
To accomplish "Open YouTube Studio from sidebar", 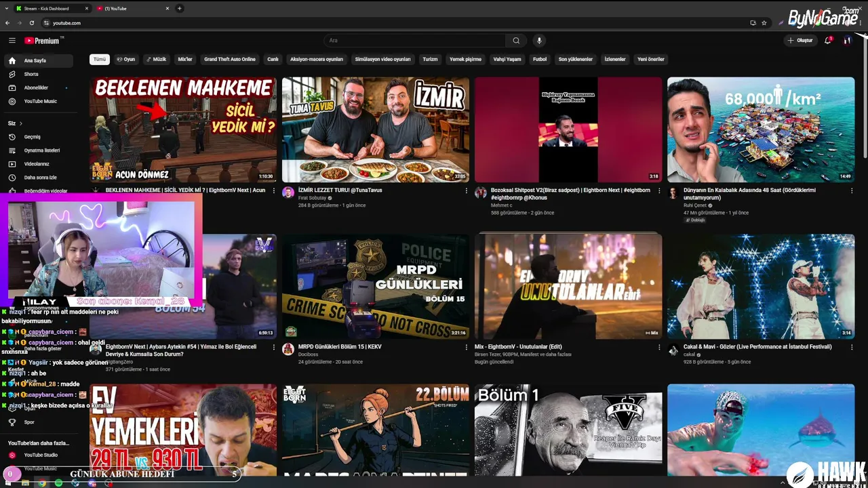I will pyautogui.click(x=39, y=455).
